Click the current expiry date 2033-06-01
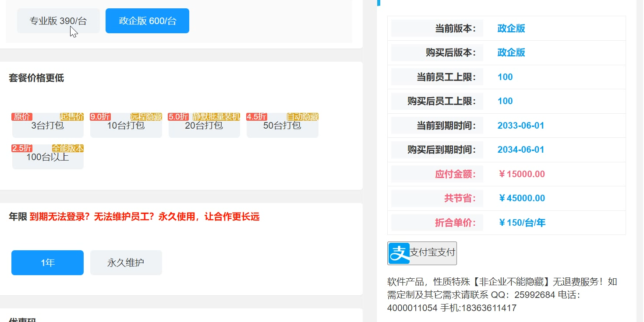This screenshot has width=644, height=322. [x=521, y=125]
